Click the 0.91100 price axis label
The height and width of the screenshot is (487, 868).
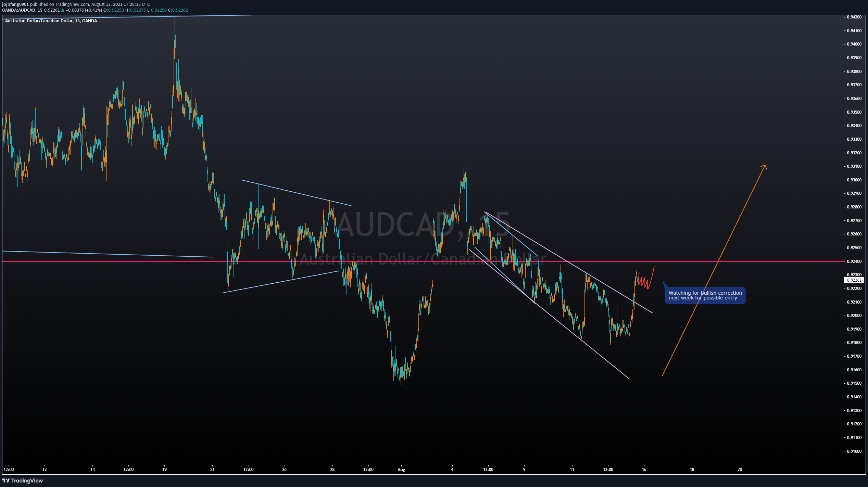pyautogui.click(x=854, y=438)
